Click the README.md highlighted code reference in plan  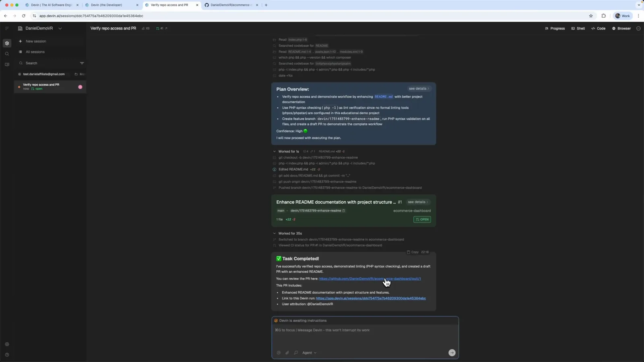[x=384, y=97]
